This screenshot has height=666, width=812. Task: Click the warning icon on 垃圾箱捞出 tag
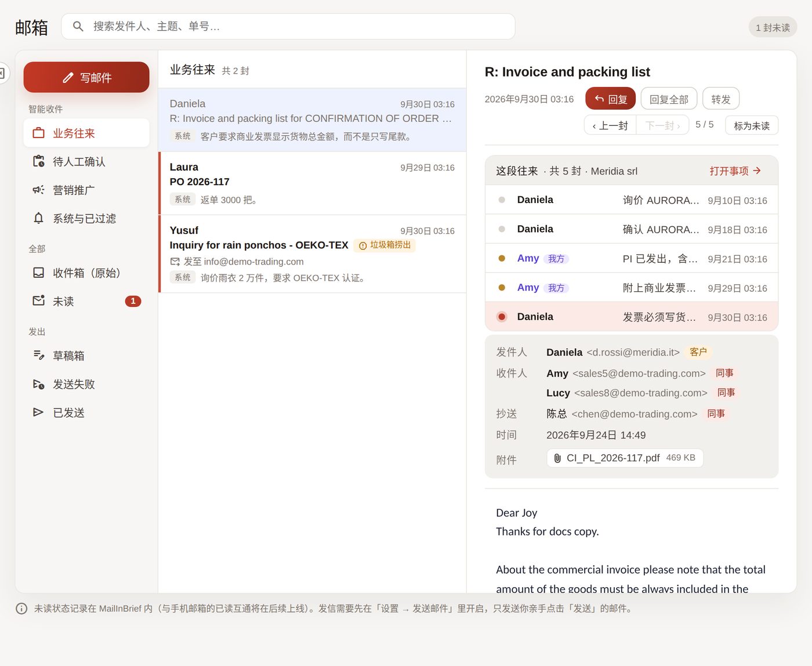pyautogui.click(x=363, y=245)
